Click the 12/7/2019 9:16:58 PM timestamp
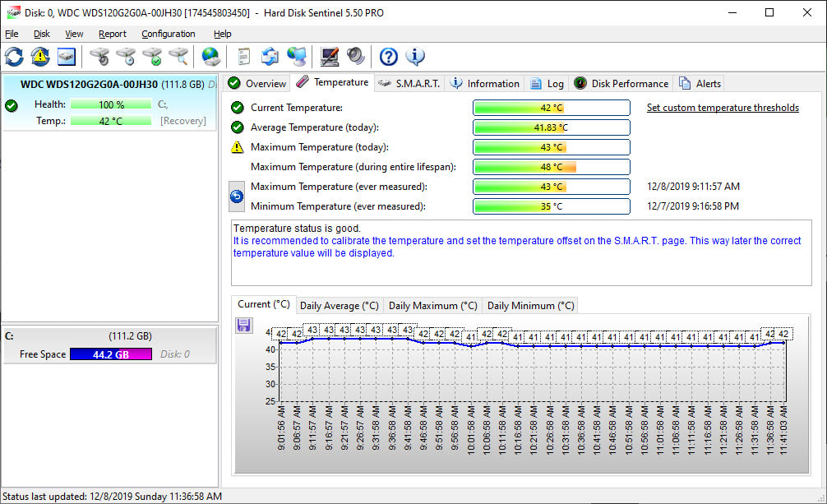The height and width of the screenshot is (504, 827). (692, 206)
